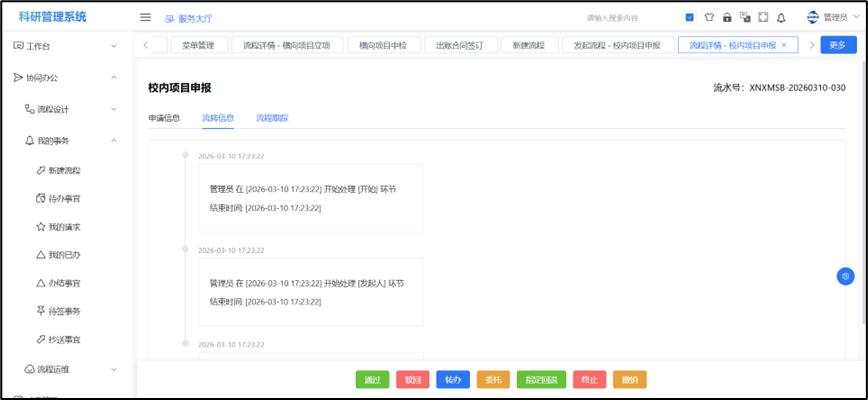The height and width of the screenshot is (400, 868).
Task: Click the blue floating settings button
Action: (x=845, y=276)
